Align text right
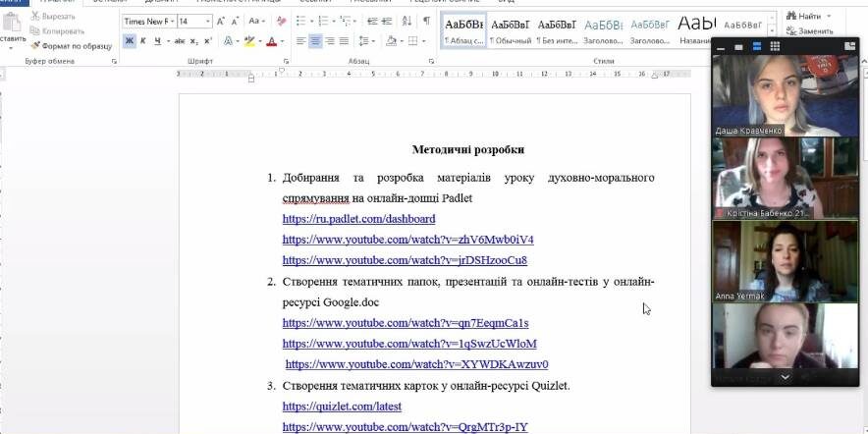This screenshot has width=868, height=434. point(330,41)
